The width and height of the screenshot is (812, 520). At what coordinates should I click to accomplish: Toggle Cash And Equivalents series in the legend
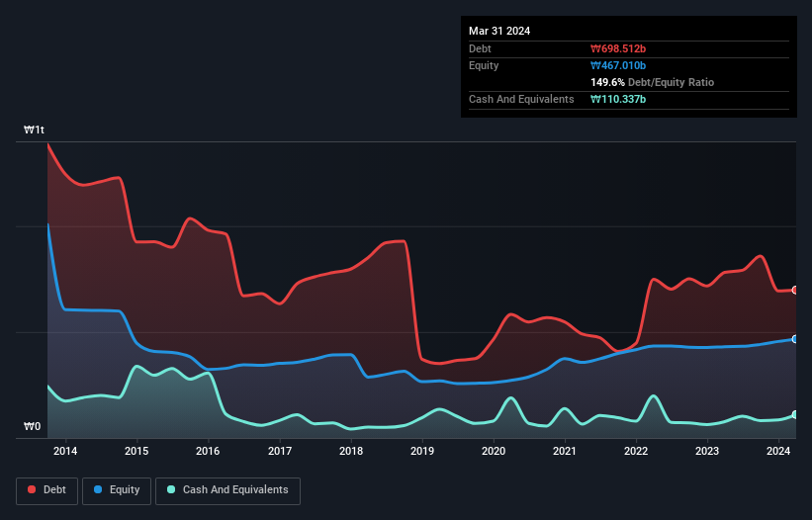[x=227, y=490]
